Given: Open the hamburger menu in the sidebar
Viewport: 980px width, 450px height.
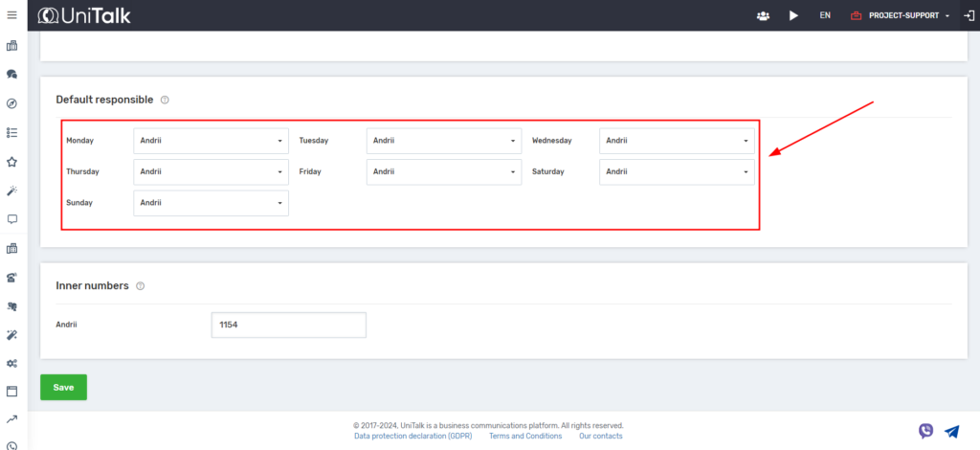Looking at the screenshot, I should pos(12,15).
